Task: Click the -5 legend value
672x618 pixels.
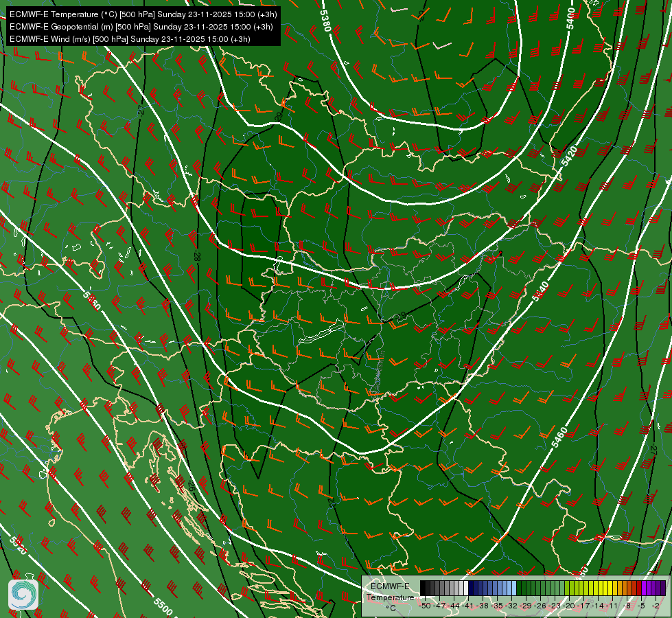Action: click(641, 606)
